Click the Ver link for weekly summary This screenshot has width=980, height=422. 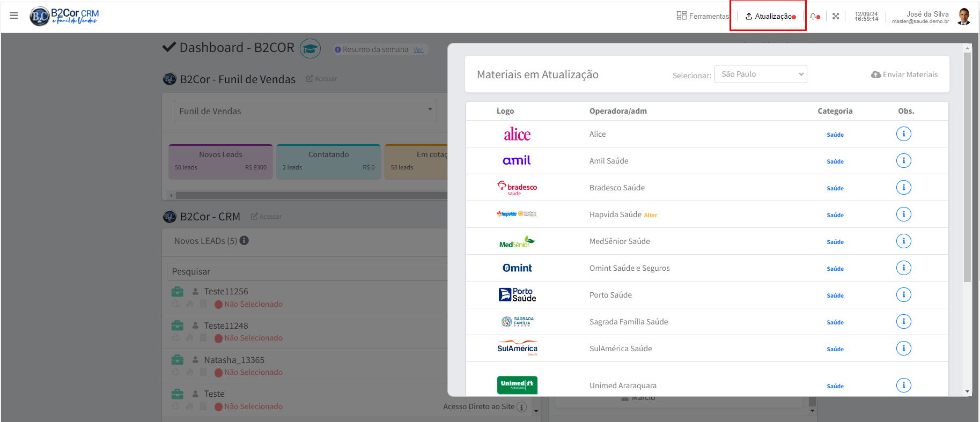click(x=418, y=50)
